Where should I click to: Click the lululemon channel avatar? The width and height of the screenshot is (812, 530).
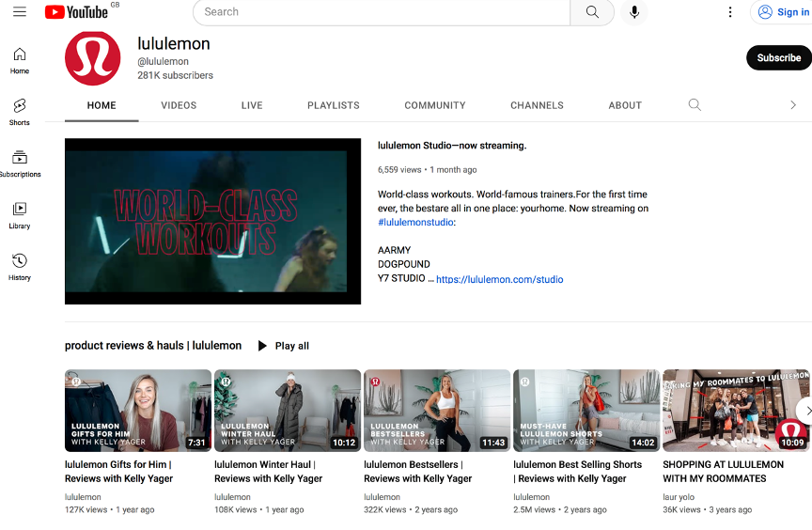coord(93,58)
